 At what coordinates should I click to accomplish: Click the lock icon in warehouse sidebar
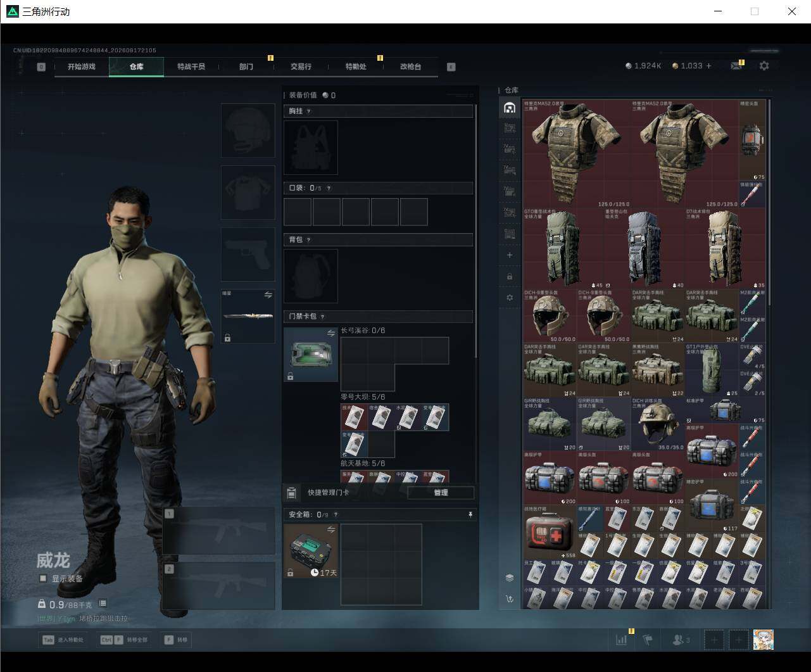510,276
